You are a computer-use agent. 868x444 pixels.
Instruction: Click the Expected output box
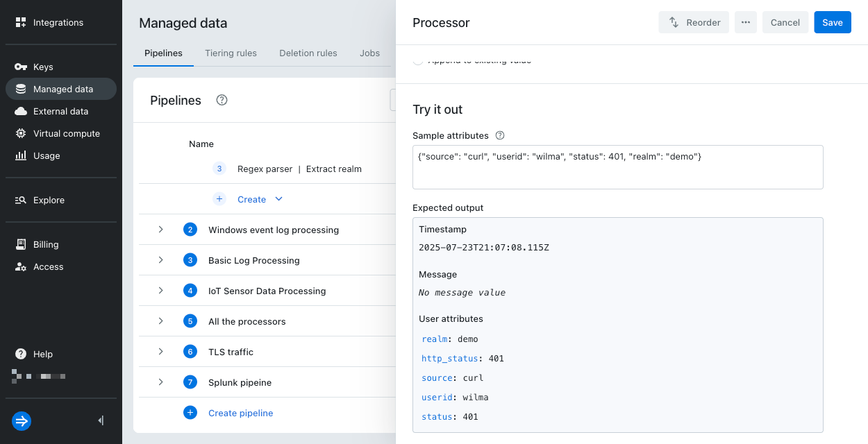[618, 325]
